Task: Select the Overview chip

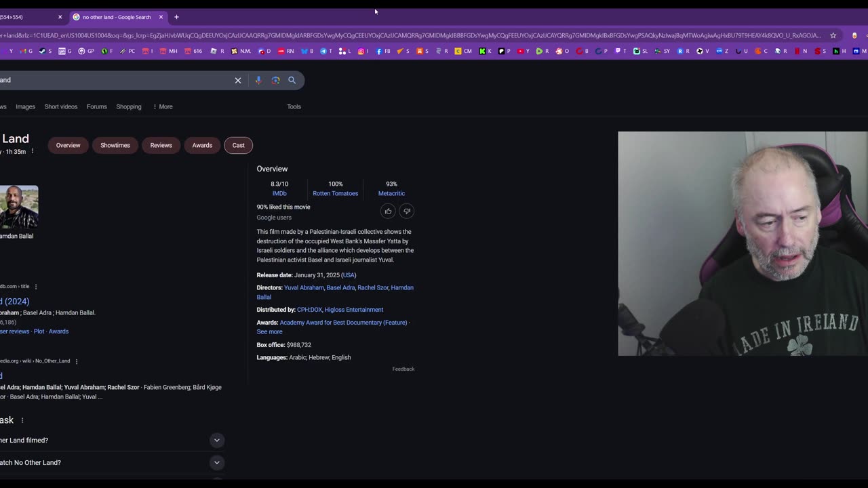Action: pos(68,145)
